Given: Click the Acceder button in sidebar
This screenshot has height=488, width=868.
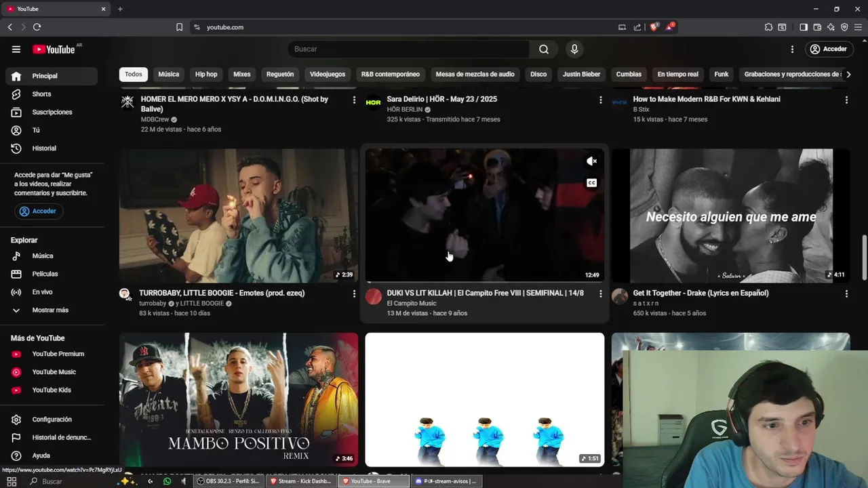Looking at the screenshot, I should click(x=38, y=211).
